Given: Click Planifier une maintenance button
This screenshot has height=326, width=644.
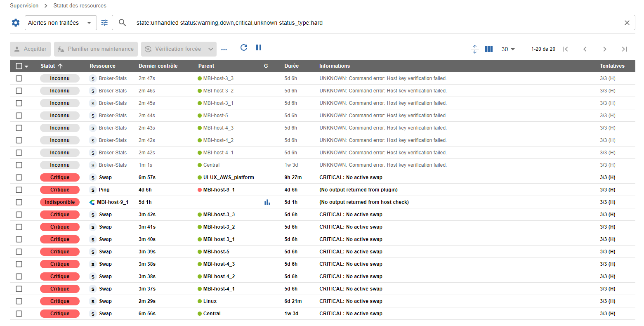Looking at the screenshot, I should (96, 49).
